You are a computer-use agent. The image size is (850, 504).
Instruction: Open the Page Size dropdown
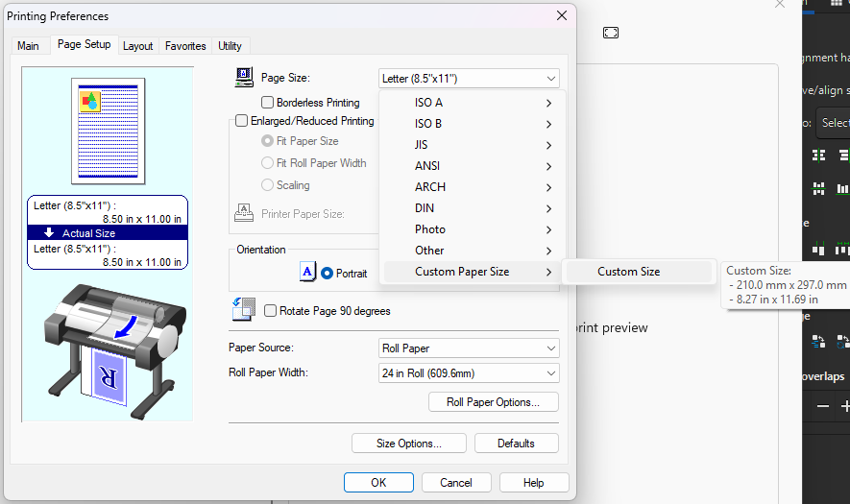click(x=469, y=79)
